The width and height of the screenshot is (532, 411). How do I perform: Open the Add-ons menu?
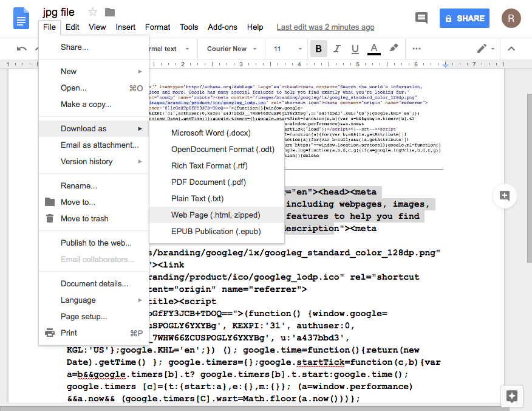coord(222,27)
